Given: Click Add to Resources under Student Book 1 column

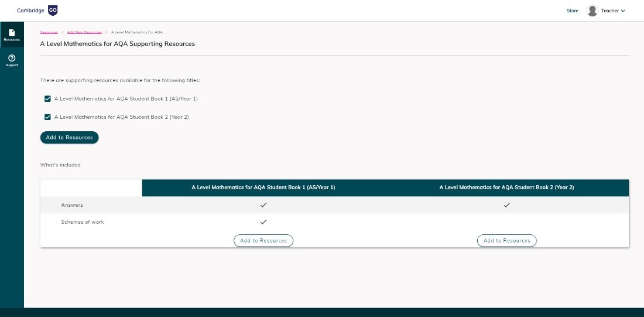Looking at the screenshot, I should coord(263,240).
